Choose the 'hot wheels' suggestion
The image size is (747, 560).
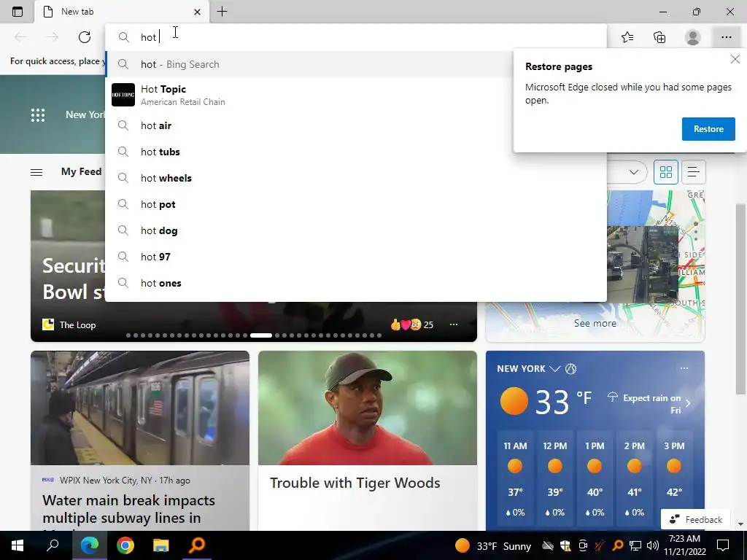356,178
